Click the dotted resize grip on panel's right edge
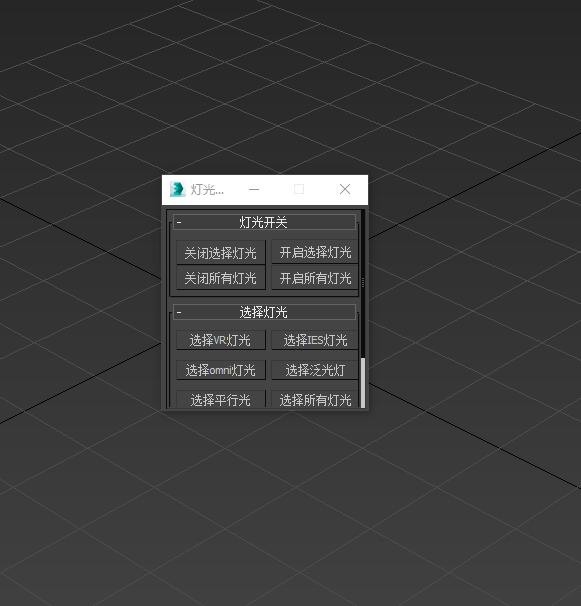The image size is (581, 606). click(x=363, y=283)
